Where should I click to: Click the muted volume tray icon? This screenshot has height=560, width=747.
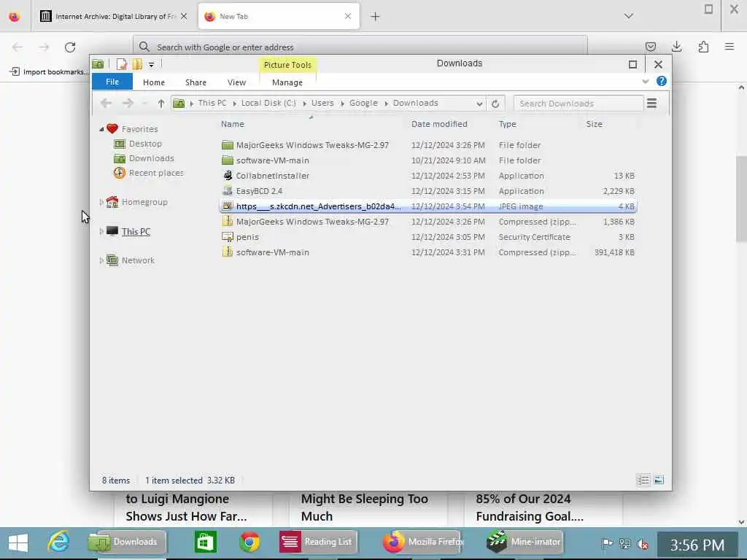(643, 543)
